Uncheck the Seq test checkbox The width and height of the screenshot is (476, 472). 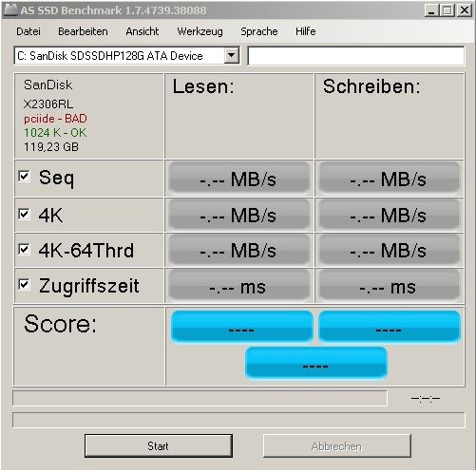[x=24, y=176]
